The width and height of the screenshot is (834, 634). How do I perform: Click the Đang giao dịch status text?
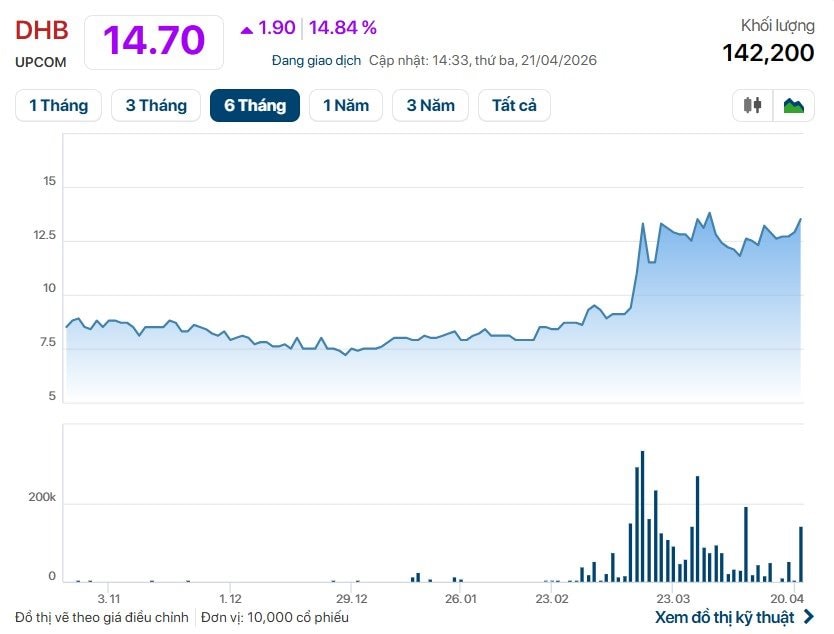click(x=316, y=60)
